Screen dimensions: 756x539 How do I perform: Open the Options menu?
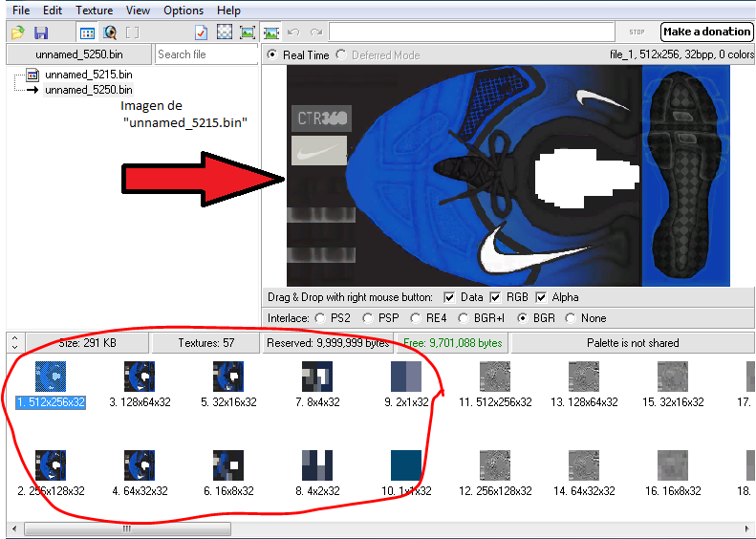183,11
